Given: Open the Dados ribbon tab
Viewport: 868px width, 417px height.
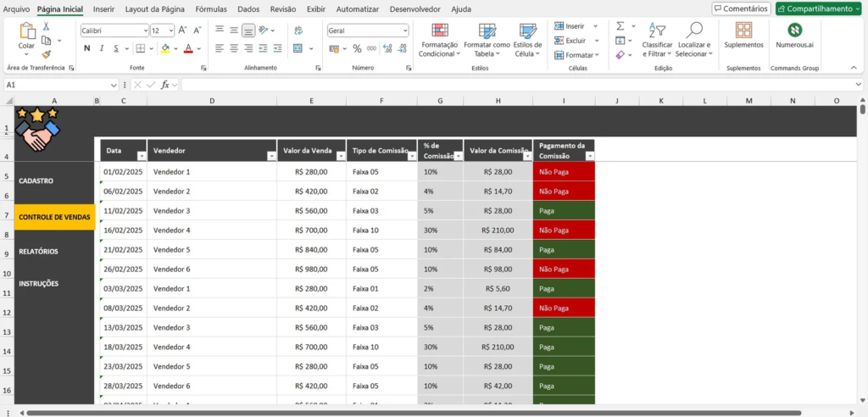Looking at the screenshot, I should pos(248,8).
